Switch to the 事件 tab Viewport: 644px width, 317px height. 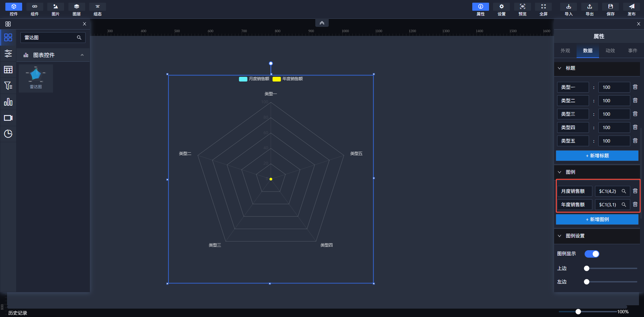[x=633, y=51]
